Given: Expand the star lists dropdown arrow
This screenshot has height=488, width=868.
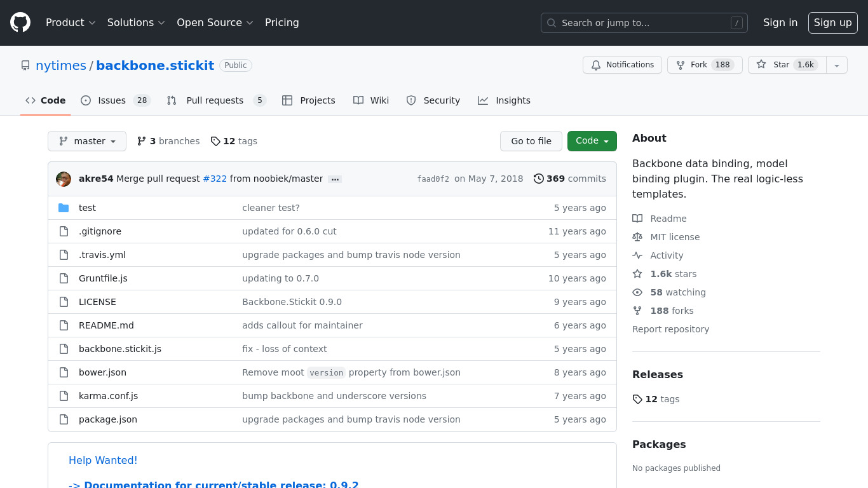Looking at the screenshot, I should (x=837, y=65).
